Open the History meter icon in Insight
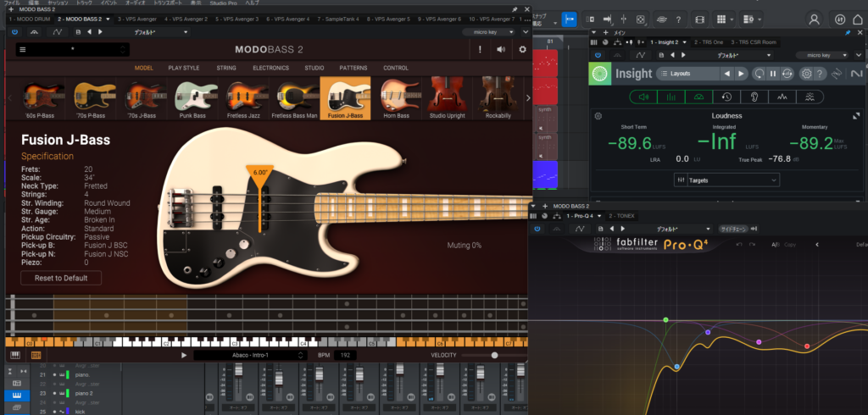Viewport: 868px width, 415px height. pyautogui.click(x=726, y=97)
